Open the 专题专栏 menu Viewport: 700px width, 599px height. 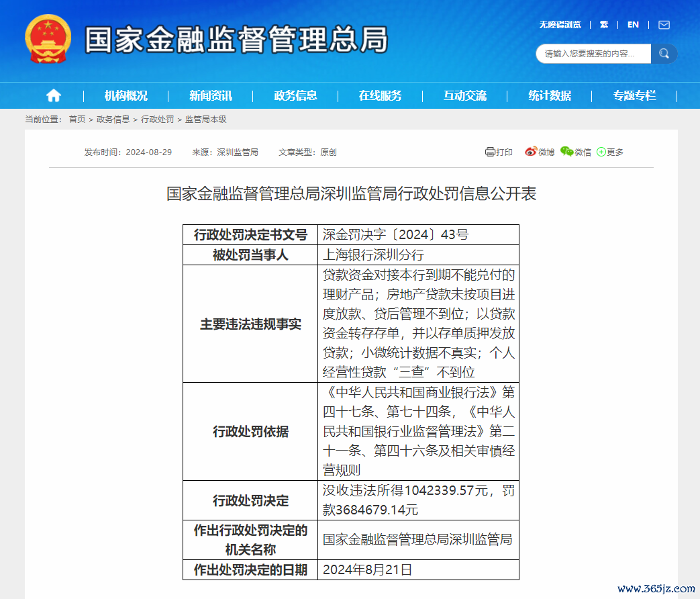click(634, 95)
